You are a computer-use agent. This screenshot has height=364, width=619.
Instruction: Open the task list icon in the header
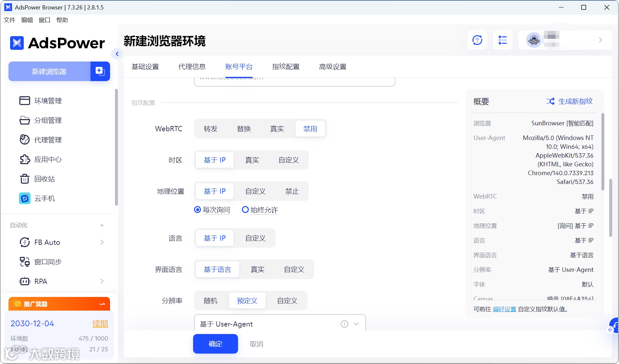tap(503, 40)
